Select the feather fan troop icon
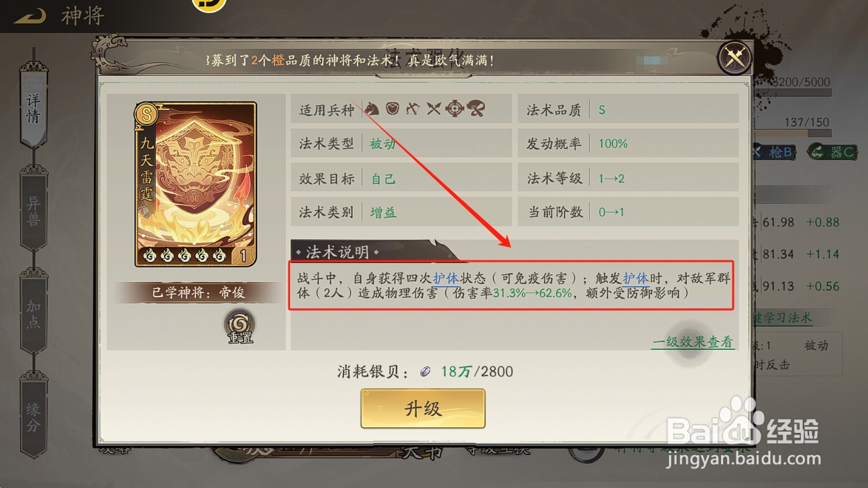 point(476,108)
